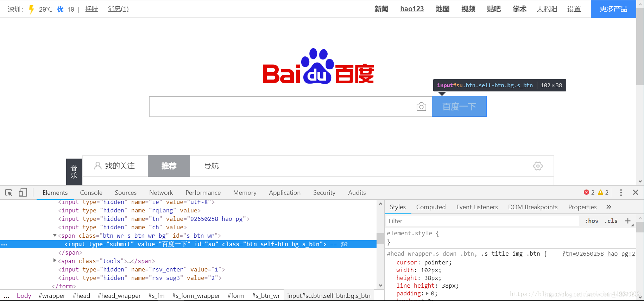The width and height of the screenshot is (644, 301).
Task: Open the 学术 link
Action: pyautogui.click(x=519, y=9)
